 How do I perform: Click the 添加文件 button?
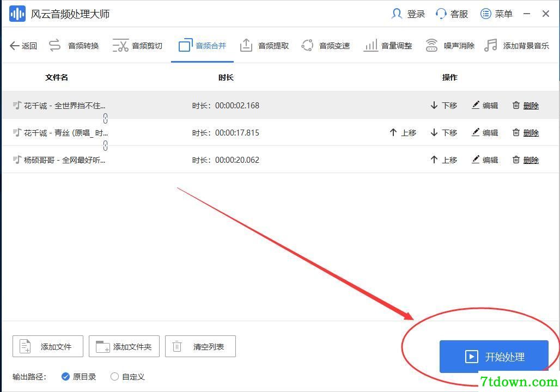48,346
